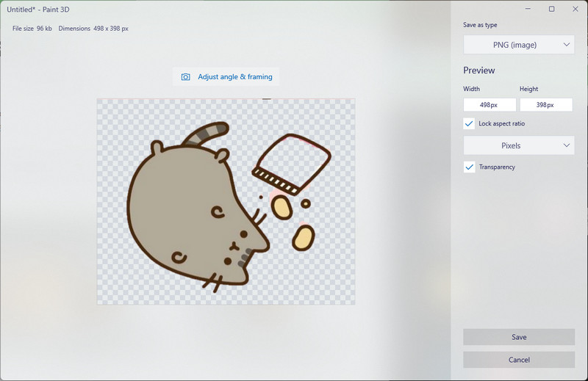Open the PNG (image) chevron arrow

pyautogui.click(x=566, y=45)
